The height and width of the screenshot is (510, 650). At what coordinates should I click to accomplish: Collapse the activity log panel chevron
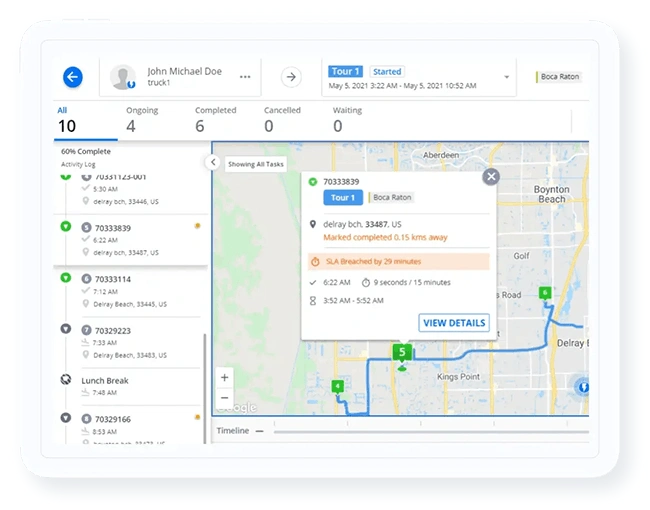[x=213, y=162]
